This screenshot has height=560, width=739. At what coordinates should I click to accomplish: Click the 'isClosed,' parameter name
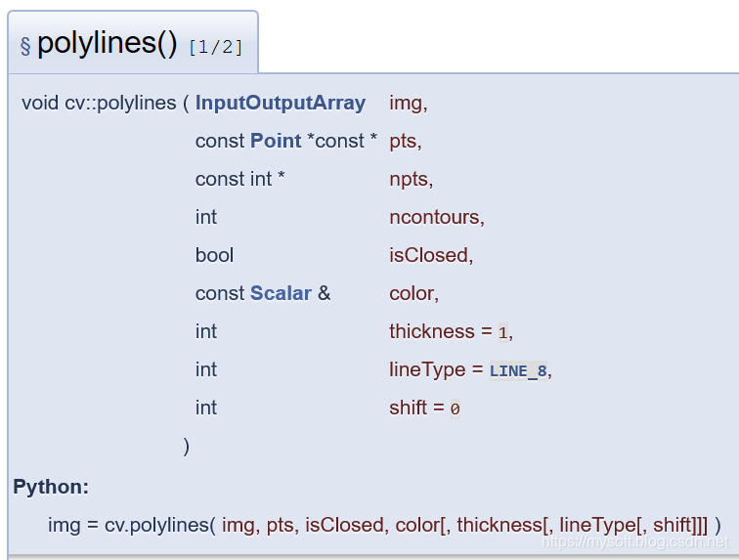(x=431, y=255)
